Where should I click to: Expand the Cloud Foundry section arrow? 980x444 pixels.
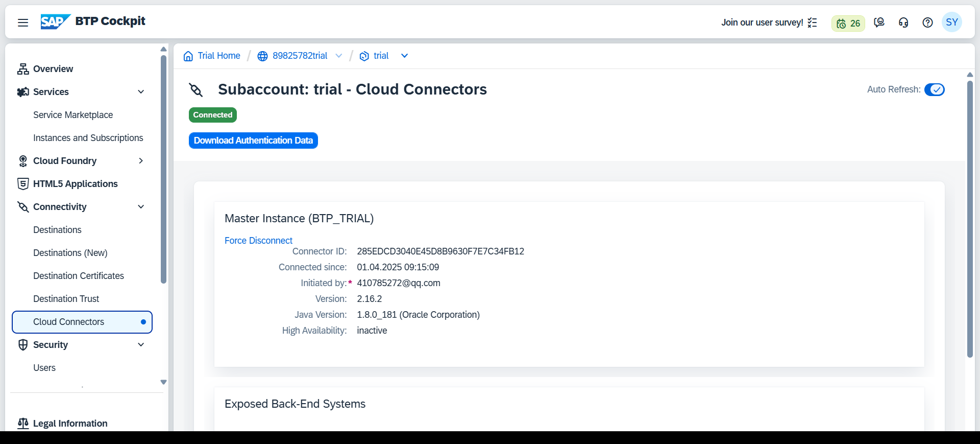tap(141, 161)
